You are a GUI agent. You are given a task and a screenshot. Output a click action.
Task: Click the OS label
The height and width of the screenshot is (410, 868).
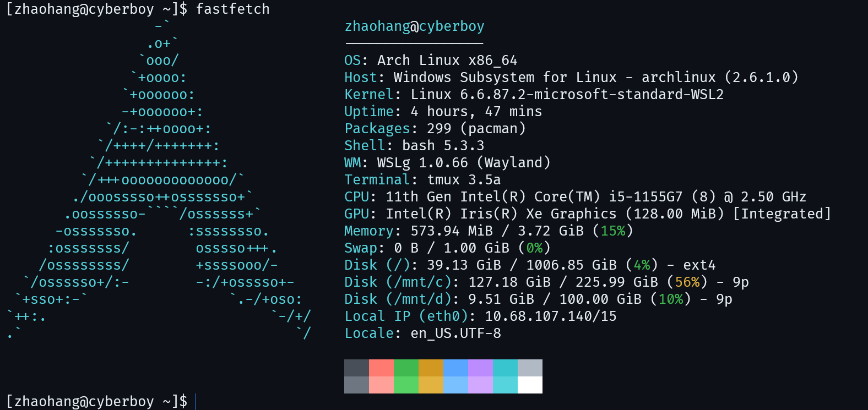click(x=352, y=61)
